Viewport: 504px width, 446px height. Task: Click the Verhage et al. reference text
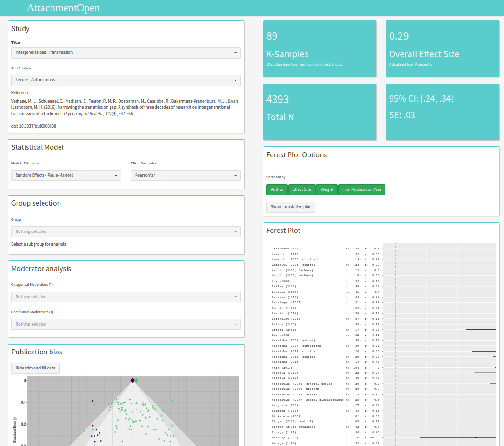tap(125, 107)
